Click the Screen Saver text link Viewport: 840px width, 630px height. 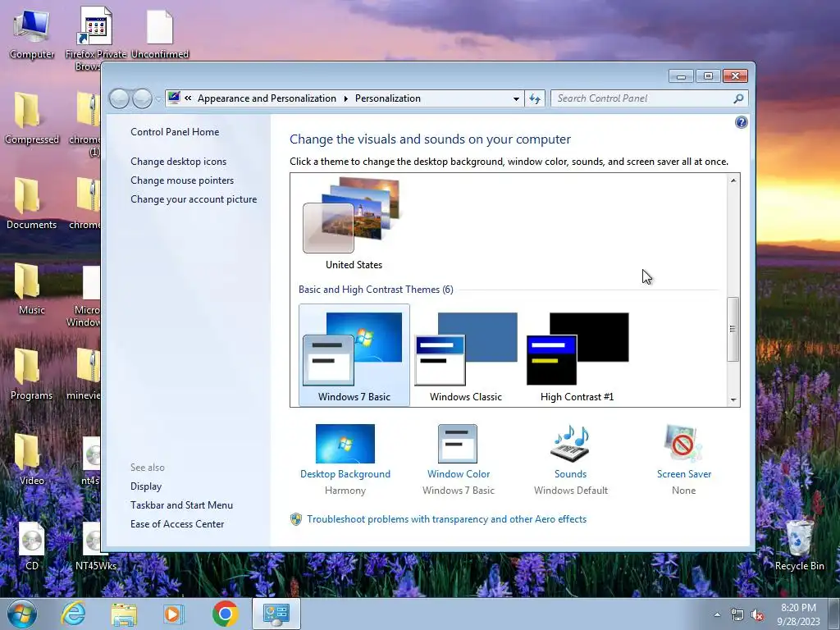point(683,473)
